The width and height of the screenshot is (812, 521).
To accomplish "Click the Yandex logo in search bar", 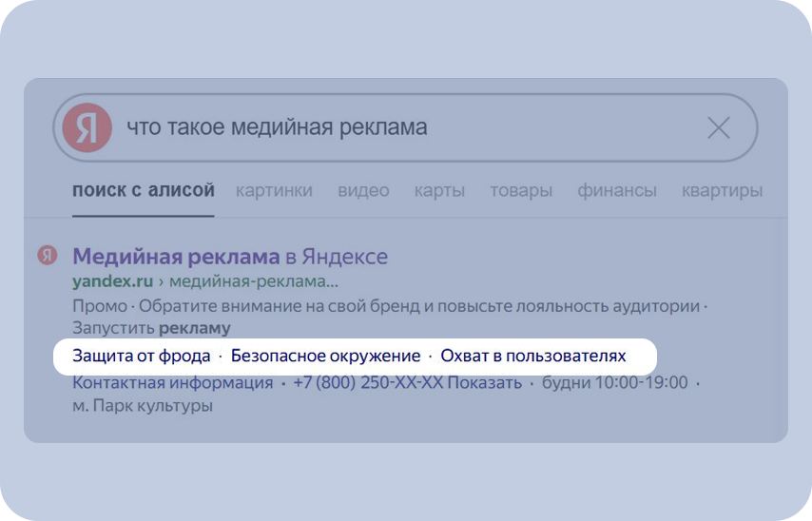I will [x=87, y=127].
